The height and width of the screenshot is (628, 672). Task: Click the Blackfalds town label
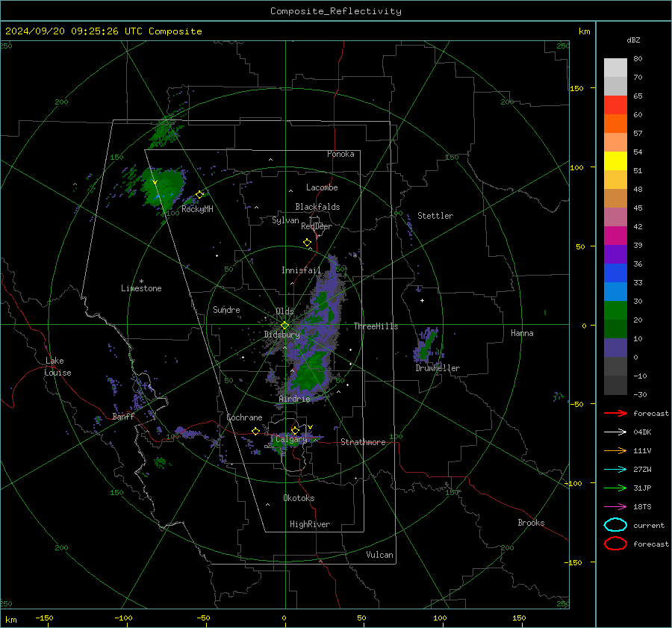tap(317, 207)
